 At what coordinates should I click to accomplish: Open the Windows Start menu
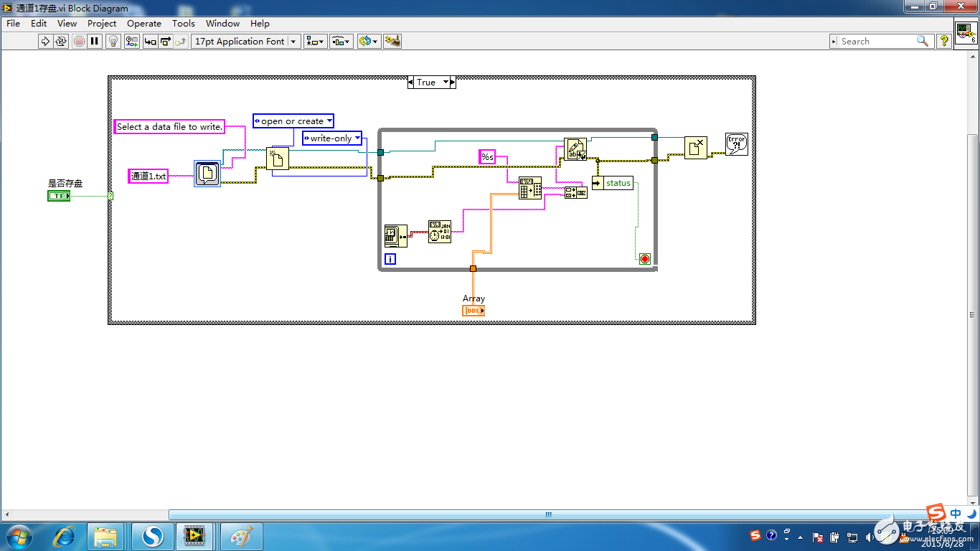point(17,536)
